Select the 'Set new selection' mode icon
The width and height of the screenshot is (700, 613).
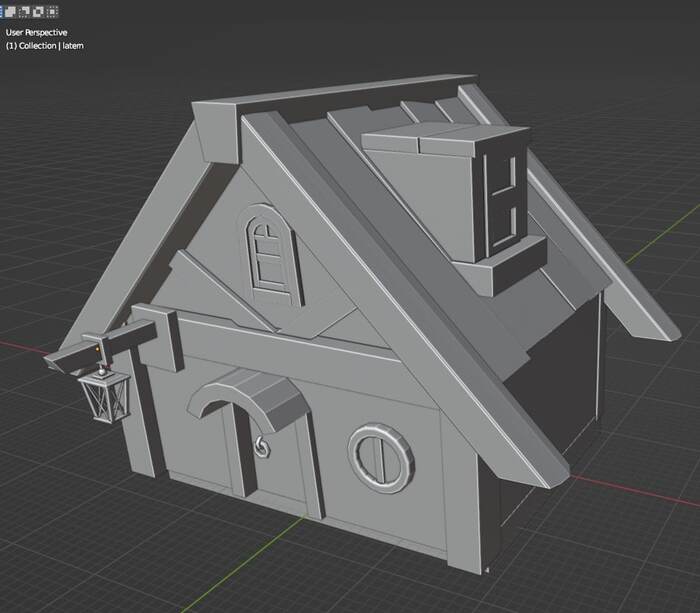click(3, 12)
